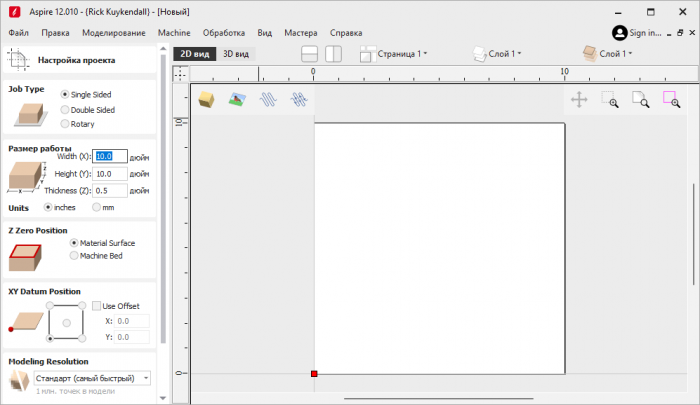Choose Rotary job type

tap(66, 124)
